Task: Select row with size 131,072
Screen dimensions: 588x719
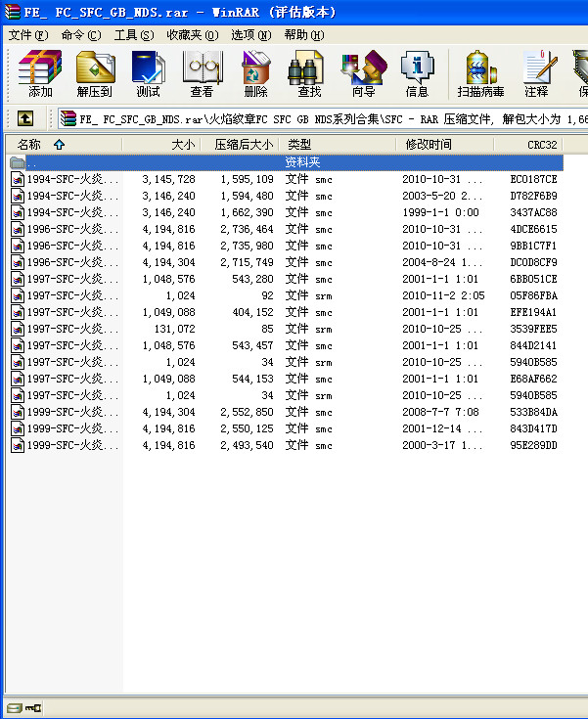Action: coord(285,329)
